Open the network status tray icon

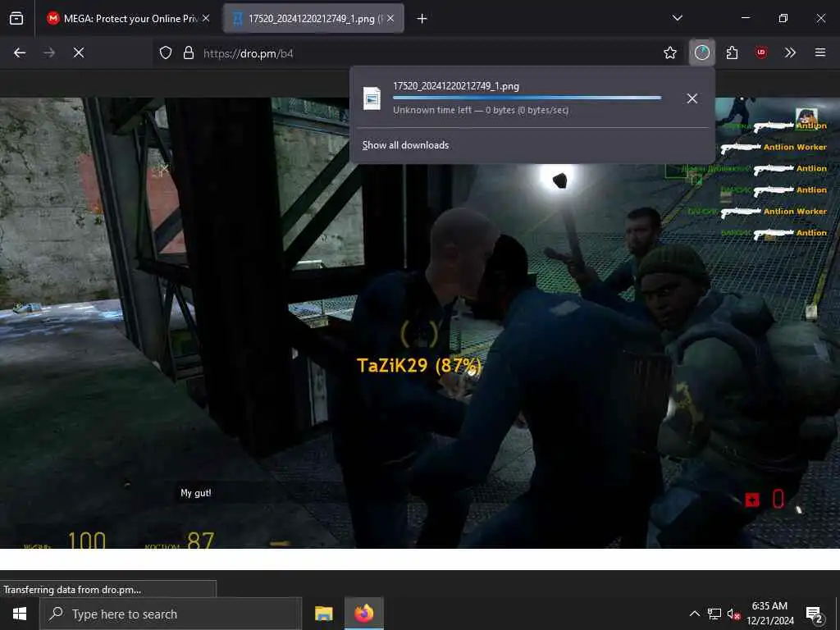coord(714,614)
